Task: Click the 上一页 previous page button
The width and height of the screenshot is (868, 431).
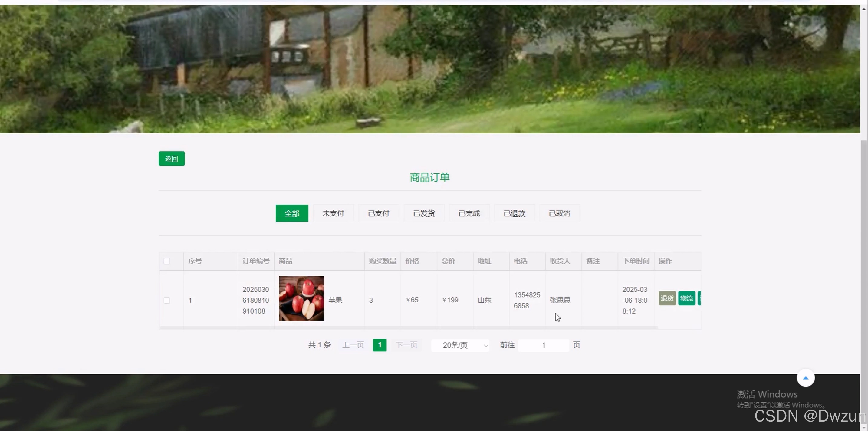Action: coord(353,345)
